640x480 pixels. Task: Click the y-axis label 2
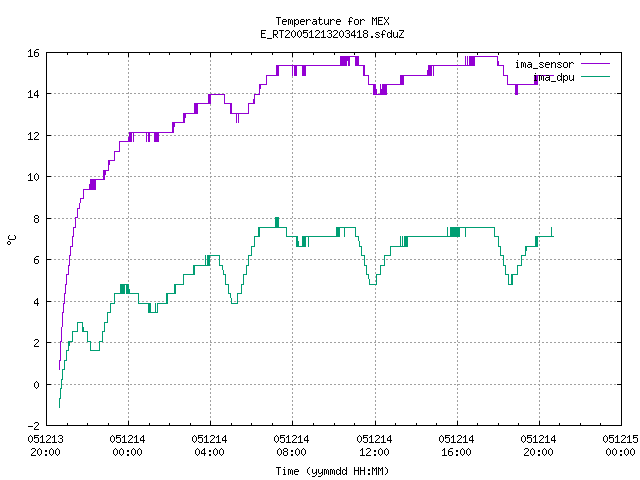[x=36, y=343]
